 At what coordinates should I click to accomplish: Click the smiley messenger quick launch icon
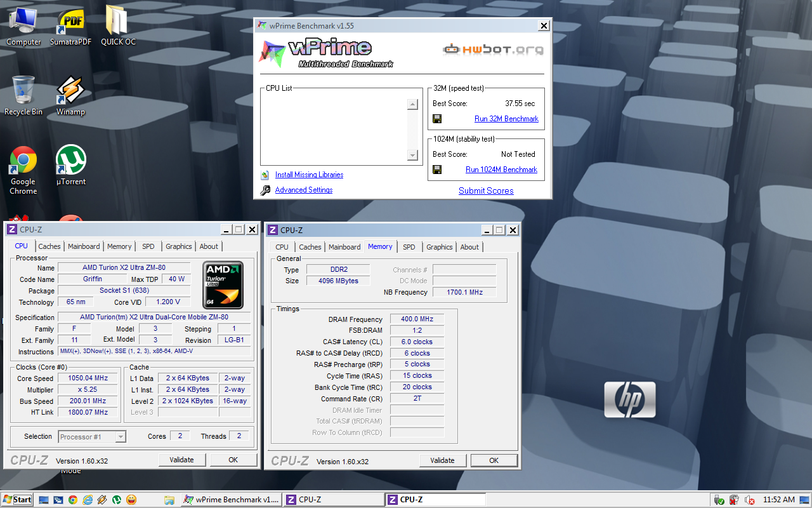tap(131, 500)
